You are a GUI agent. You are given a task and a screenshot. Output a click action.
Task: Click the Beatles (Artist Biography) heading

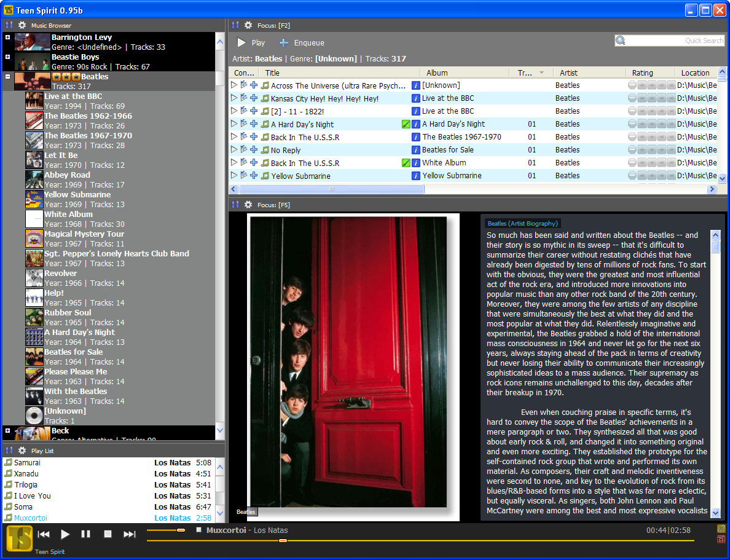click(x=522, y=223)
